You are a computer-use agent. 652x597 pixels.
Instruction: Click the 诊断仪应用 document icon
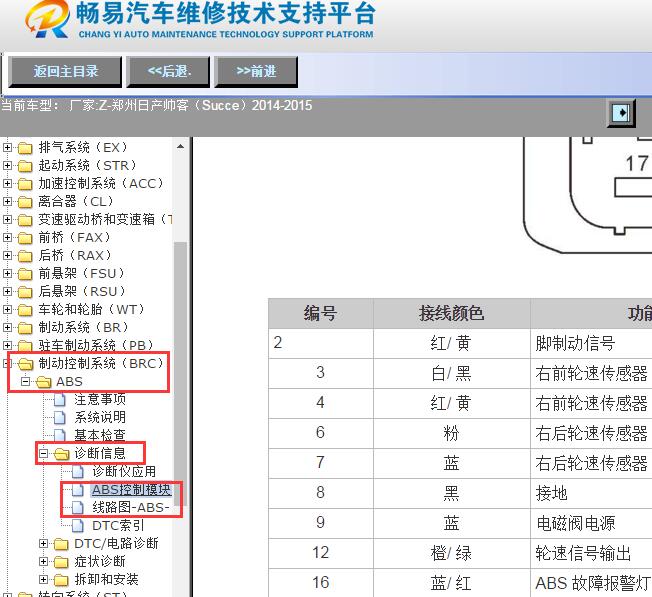pos(78,471)
